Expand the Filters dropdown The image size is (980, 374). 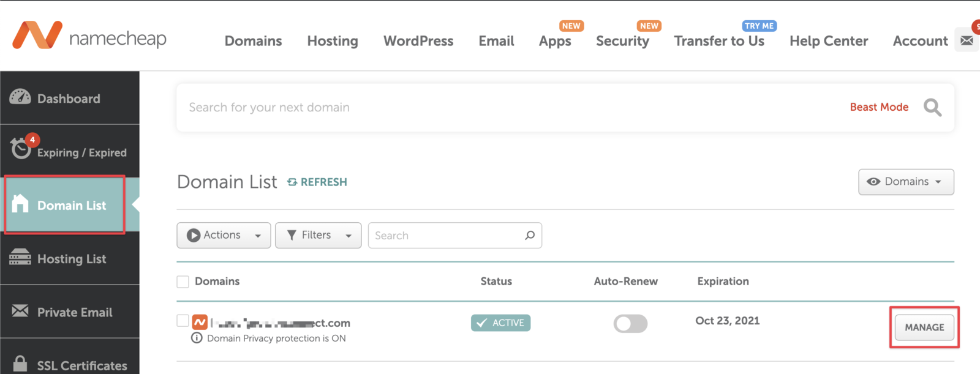click(318, 236)
